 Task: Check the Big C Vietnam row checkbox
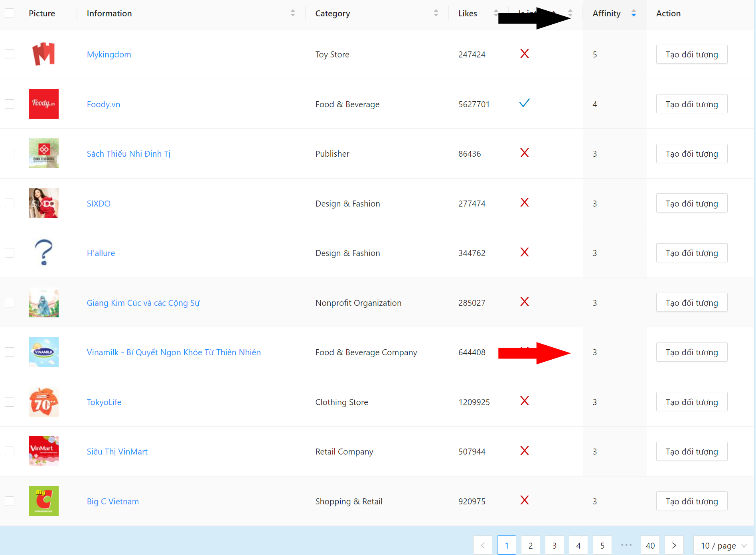[x=10, y=501]
